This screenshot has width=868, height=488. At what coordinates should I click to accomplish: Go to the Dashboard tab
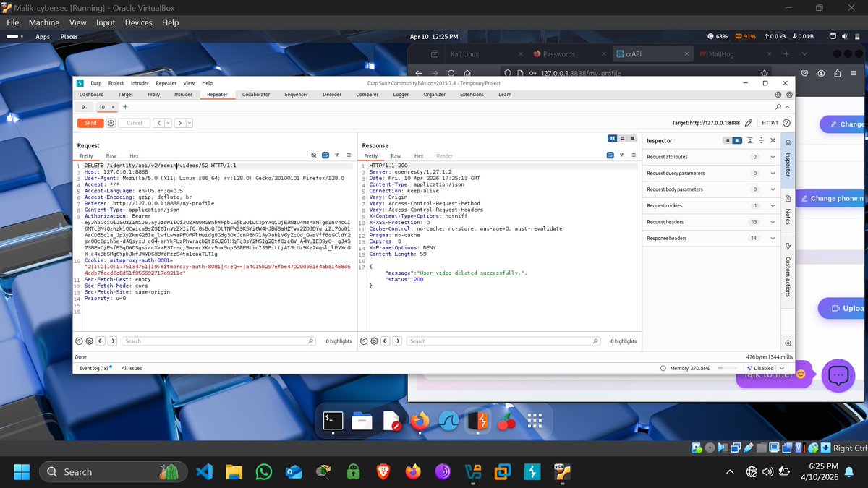coord(91,94)
